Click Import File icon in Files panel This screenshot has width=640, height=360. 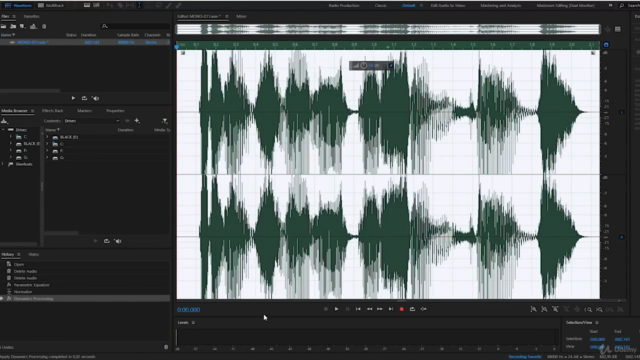click(13, 27)
